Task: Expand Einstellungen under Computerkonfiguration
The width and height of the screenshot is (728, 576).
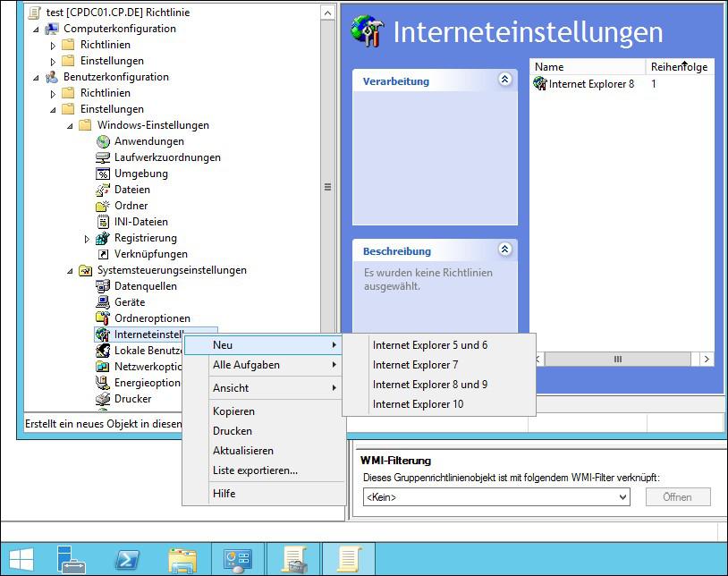Action: (x=53, y=61)
